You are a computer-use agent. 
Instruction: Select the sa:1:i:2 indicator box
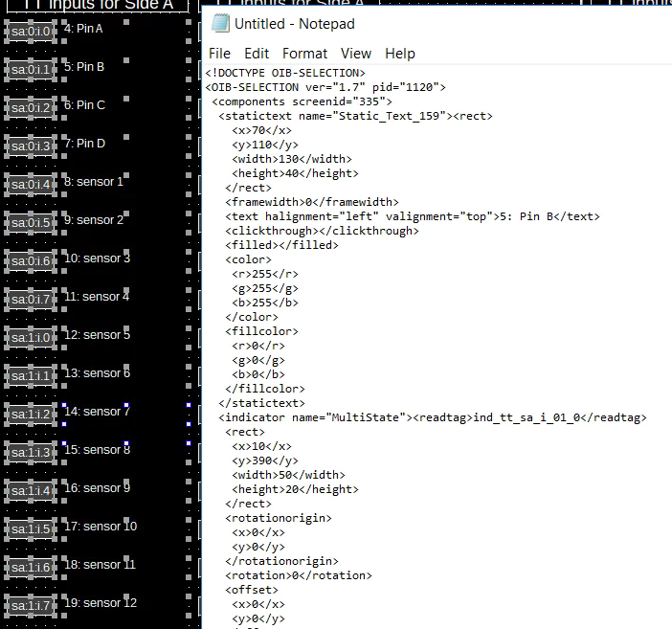32,414
